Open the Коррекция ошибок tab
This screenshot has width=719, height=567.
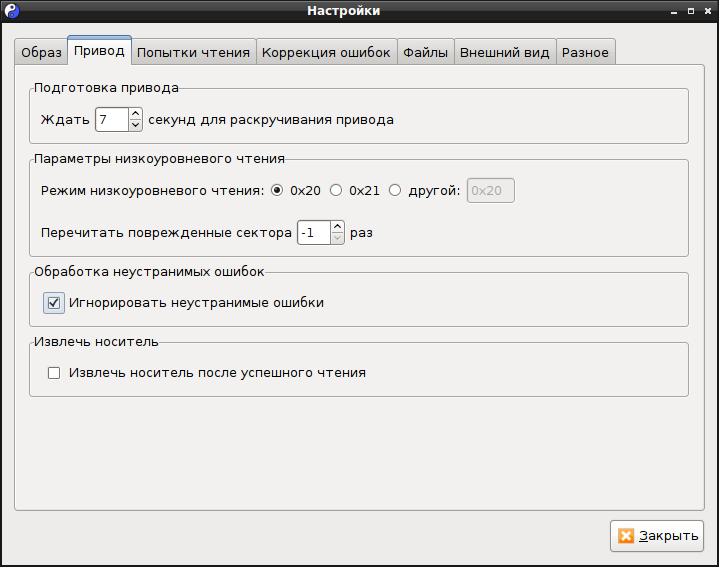coord(326,52)
